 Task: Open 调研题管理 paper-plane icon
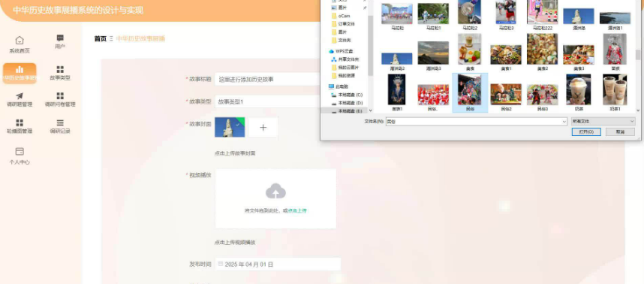click(20, 95)
